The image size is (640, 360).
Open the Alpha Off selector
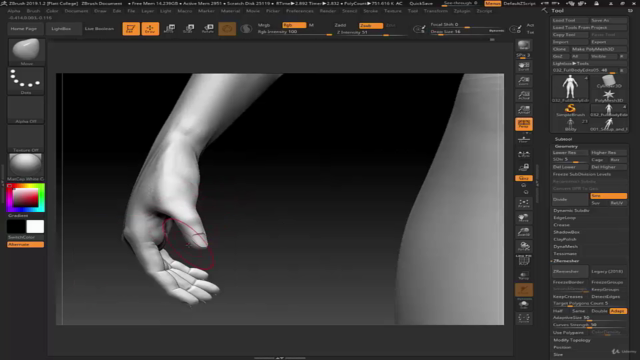coord(26,110)
